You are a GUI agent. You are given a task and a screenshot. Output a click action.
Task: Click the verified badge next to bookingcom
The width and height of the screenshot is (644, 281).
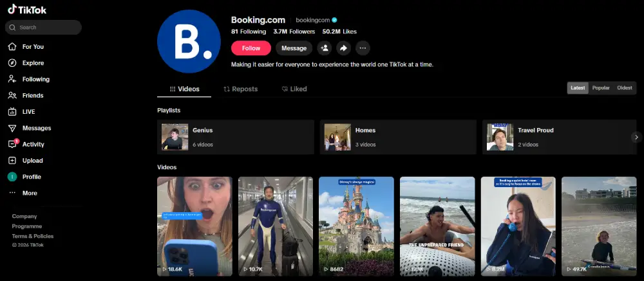[x=334, y=20]
